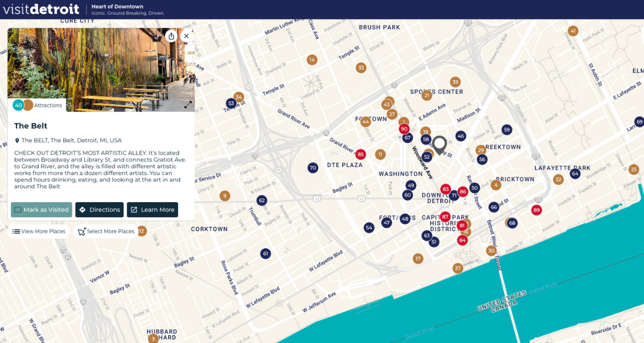Click the diamond icon inside the Directions button
Image resolution: width=644 pixels, height=343 pixels.
click(x=83, y=210)
